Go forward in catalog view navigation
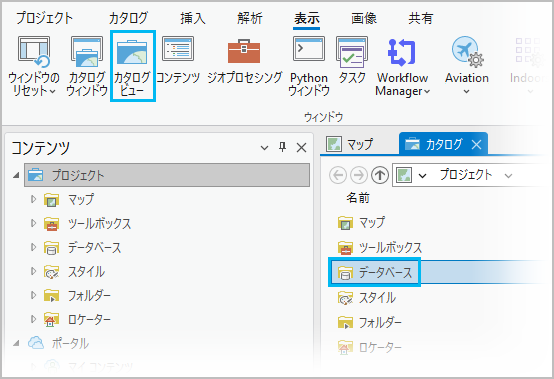The height and width of the screenshot is (379, 554). click(x=359, y=175)
